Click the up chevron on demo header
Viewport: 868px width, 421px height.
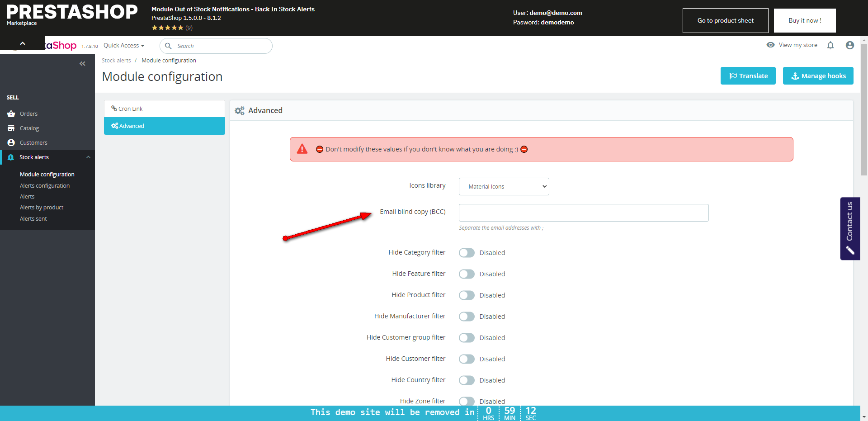click(x=23, y=43)
